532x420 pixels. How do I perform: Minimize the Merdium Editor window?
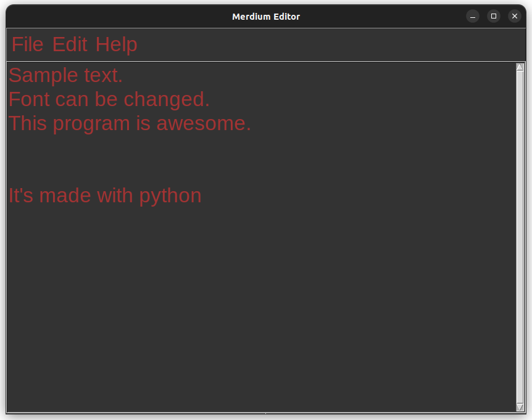click(x=473, y=17)
